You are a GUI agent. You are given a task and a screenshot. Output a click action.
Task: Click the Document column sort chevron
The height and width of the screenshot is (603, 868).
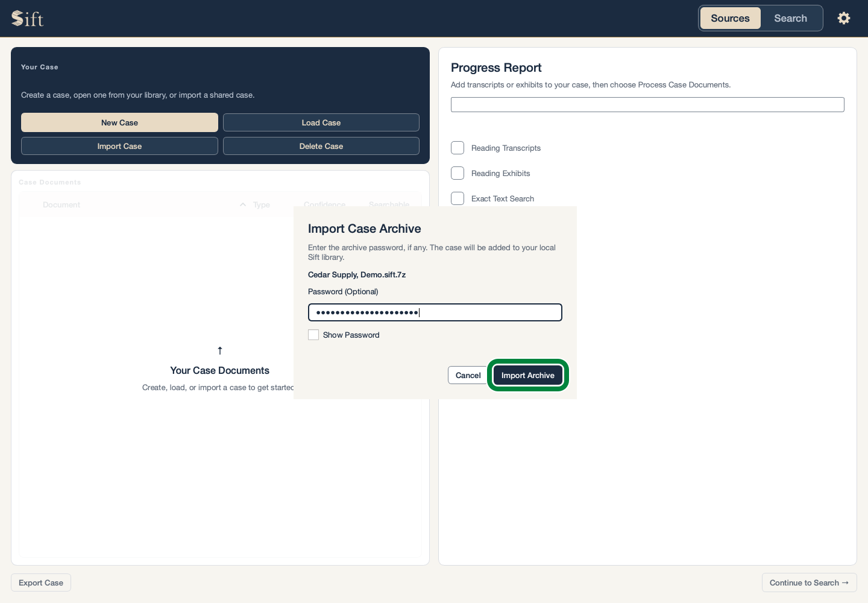pyautogui.click(x=243, y=204)
